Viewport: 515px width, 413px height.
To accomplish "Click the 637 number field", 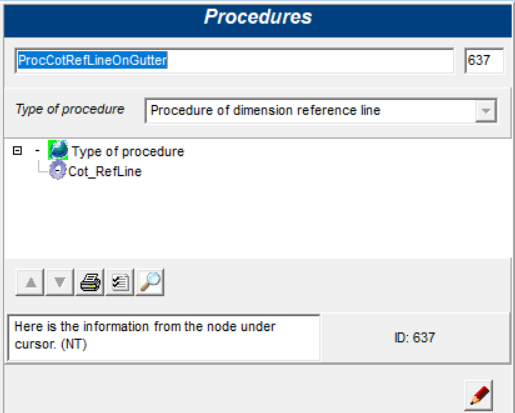I will pyautogui.click(x=484, y=61).
